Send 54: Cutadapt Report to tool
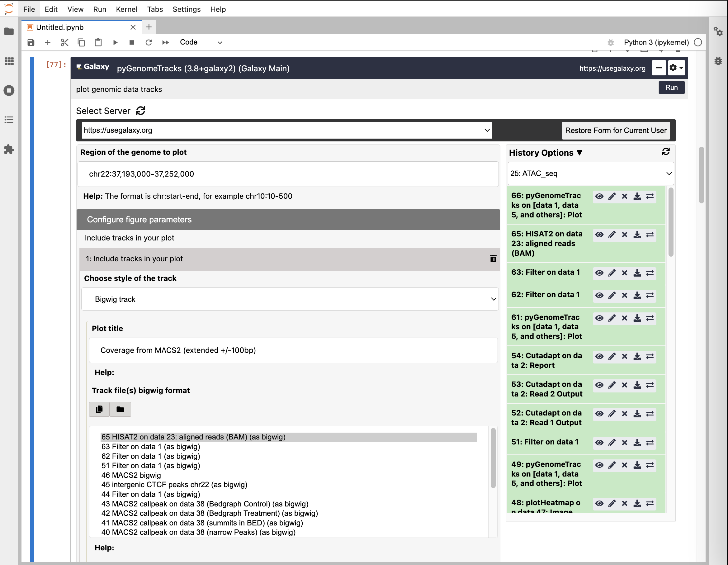This screenshot has width=728, height=565. click(650, 356)
